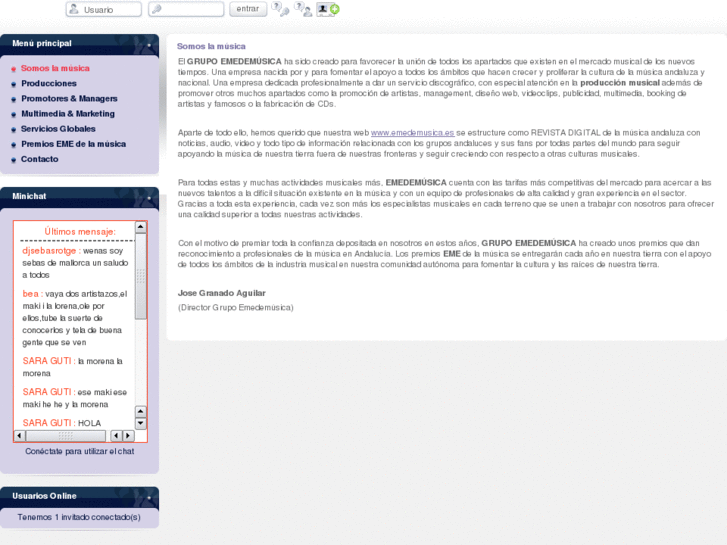The height and width of the screenshot is (545, 727).
Task: Click the forgot username person icon
Action: point(304,9)
